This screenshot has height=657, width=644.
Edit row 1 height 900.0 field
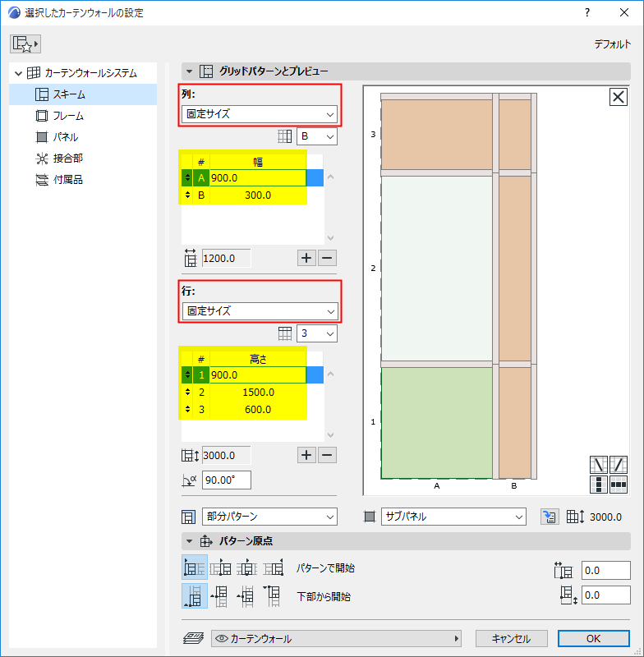[258, 374]
